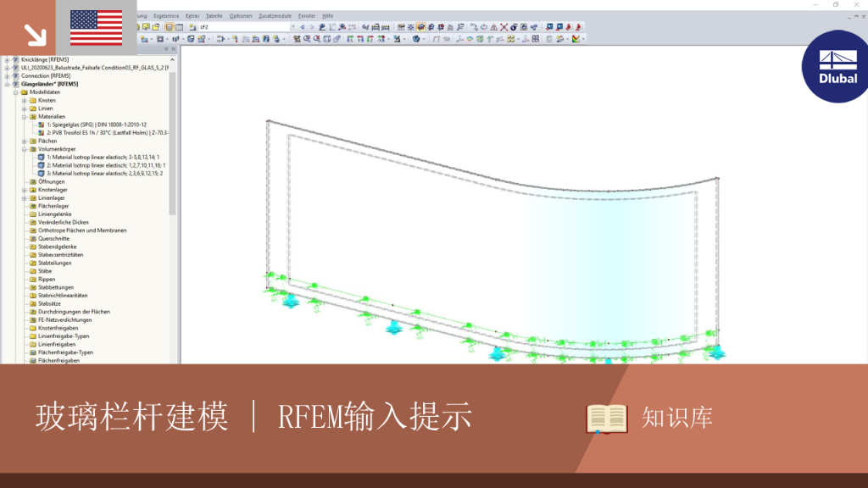Click the Knicklänge model file icon

pyautogui.click(x=15, y=59)
